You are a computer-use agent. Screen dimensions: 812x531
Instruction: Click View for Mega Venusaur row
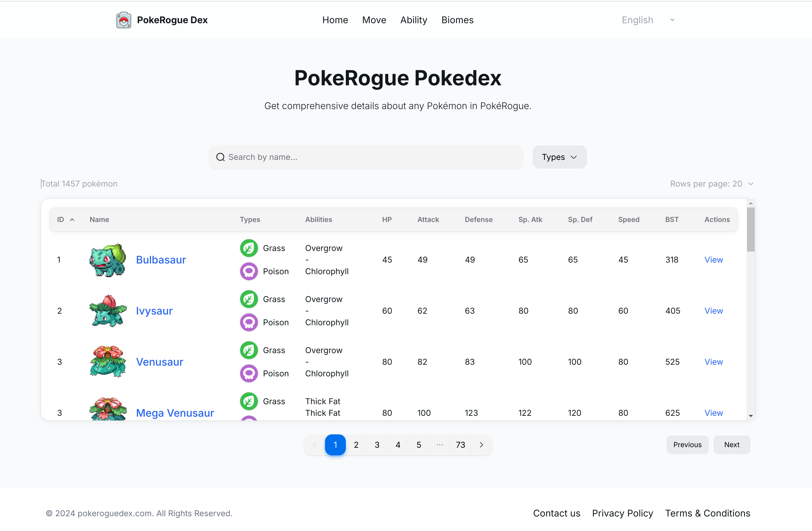[713, 413]
